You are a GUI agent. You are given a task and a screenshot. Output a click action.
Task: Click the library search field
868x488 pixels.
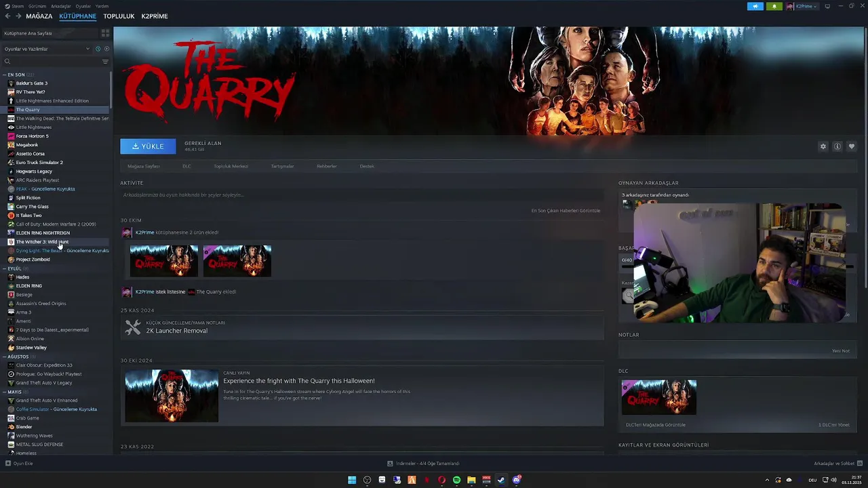[x=51, y=62]
